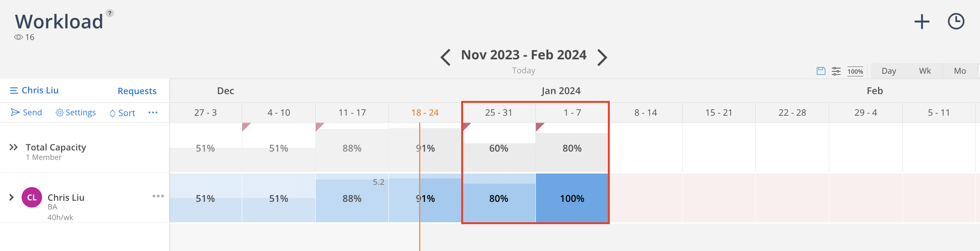
Task: Switch to the Day view tab
Action: click(x=888, y=71)
